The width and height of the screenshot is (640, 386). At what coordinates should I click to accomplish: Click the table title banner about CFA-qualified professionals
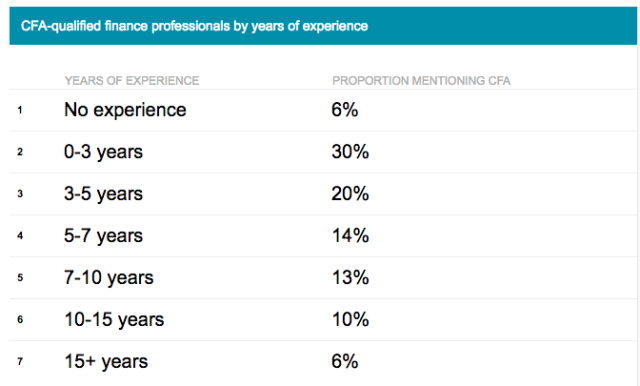click(x=323, y=26)
